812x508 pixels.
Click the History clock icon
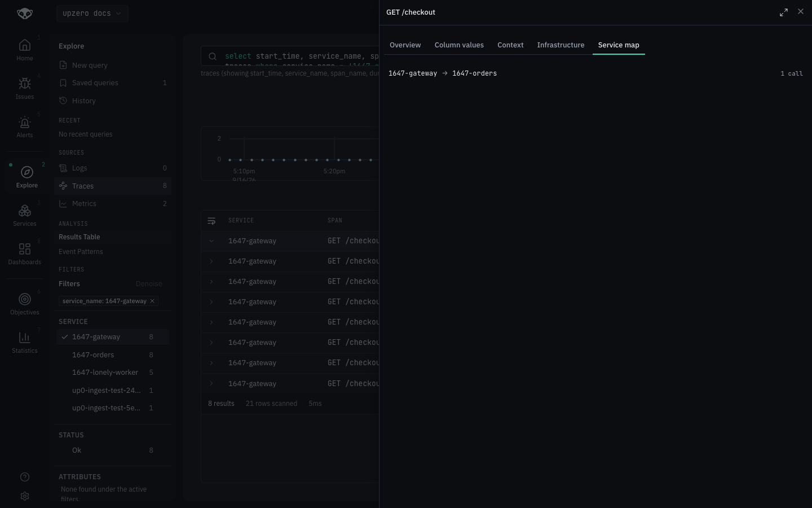point(63,100)
